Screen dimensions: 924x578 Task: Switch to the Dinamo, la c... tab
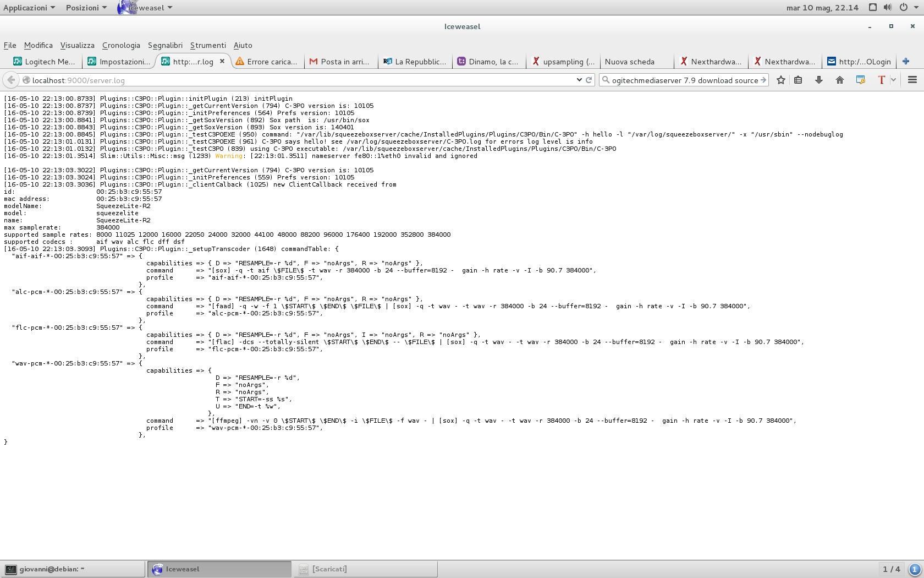488,62
